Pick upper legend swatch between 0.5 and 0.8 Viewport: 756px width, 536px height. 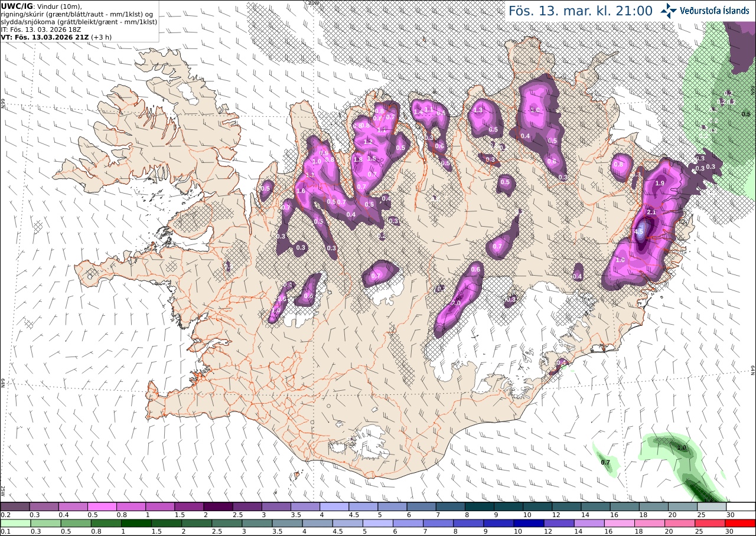[x=102, y=506]
